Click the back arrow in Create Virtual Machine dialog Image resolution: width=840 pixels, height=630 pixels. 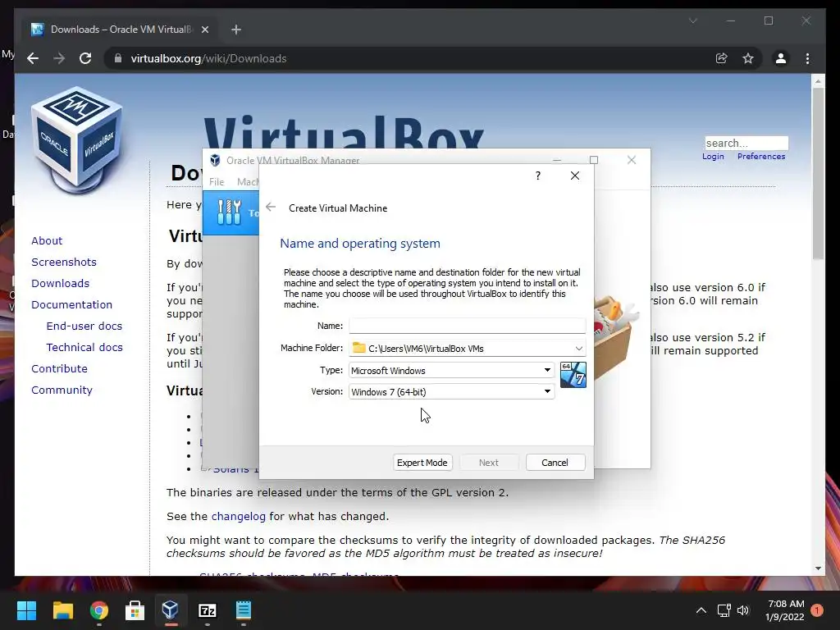coord(271,208)
